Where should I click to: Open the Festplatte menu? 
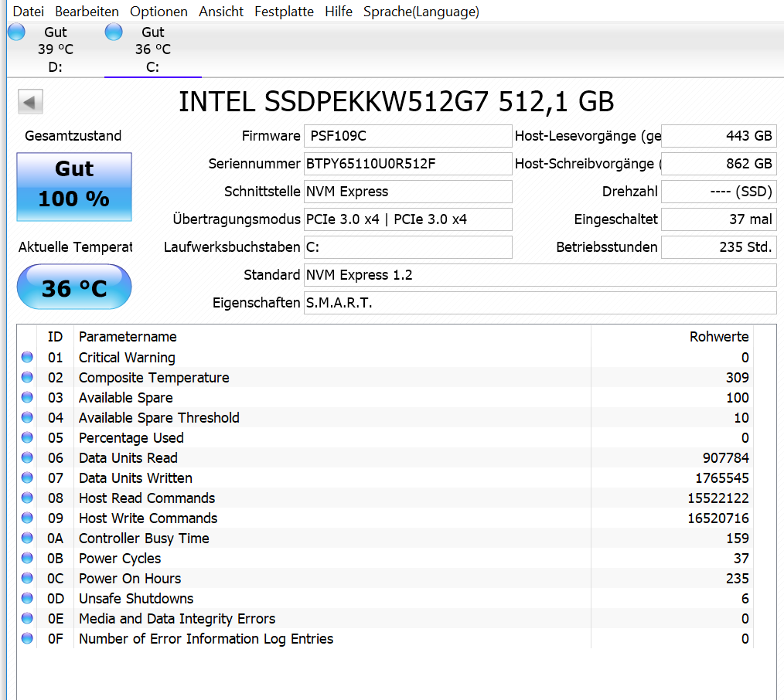point(284,12)
